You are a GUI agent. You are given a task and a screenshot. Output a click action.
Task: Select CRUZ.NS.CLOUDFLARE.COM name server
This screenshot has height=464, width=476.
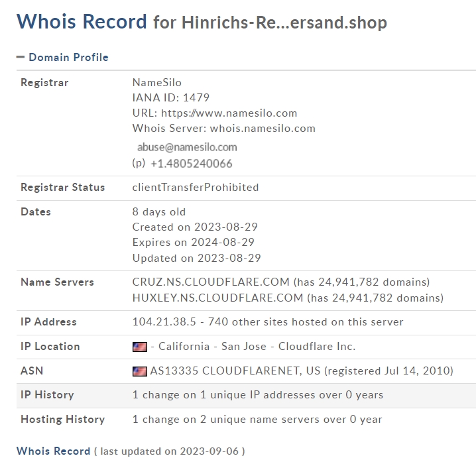[x=211, y=282]
